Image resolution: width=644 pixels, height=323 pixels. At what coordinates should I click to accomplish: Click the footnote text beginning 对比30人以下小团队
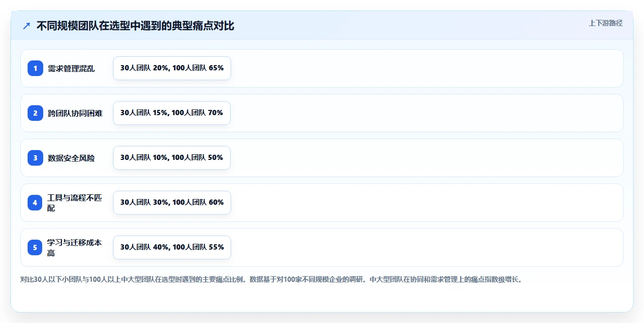pyautogui.click(x=271, y=279)
